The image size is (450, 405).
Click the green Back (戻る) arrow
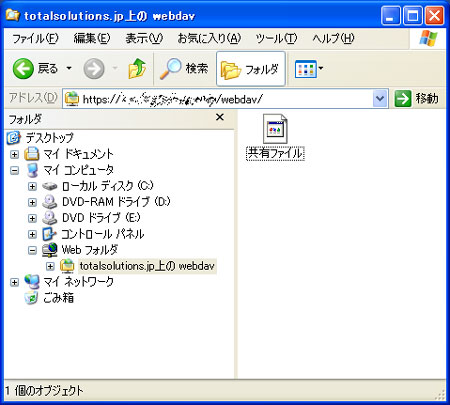(23, 69)
